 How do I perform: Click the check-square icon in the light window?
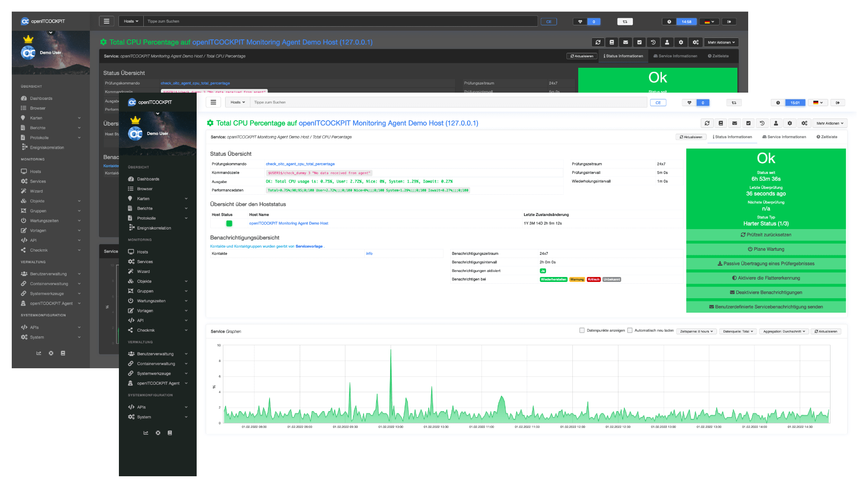(x=749, y=123)
